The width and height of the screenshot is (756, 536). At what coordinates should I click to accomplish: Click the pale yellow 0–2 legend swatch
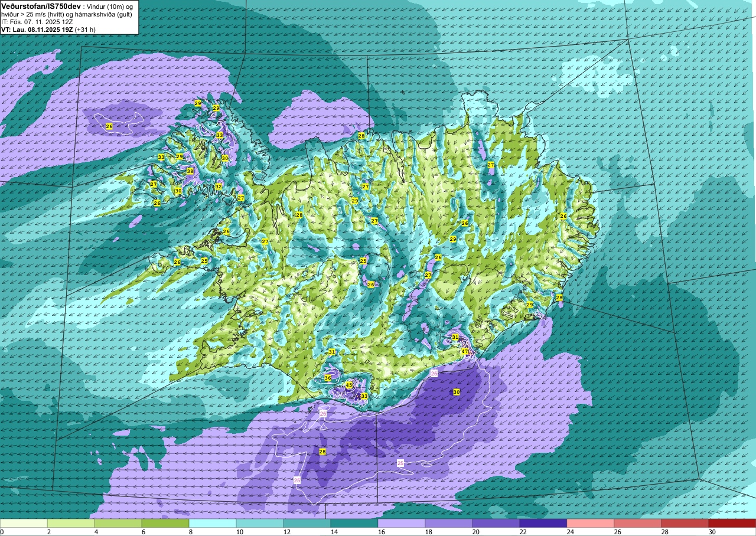(24, 523)
